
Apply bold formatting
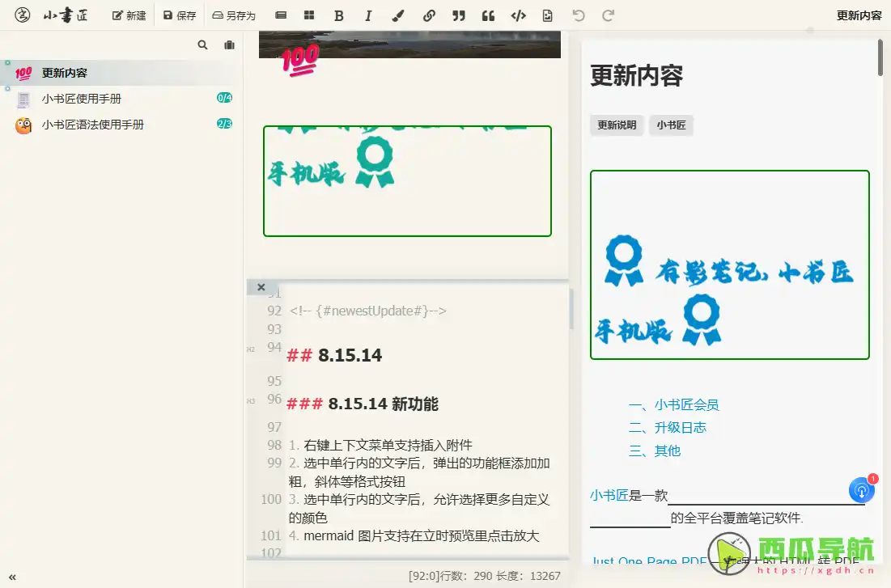pyautogui.click(x=338, y=15)
